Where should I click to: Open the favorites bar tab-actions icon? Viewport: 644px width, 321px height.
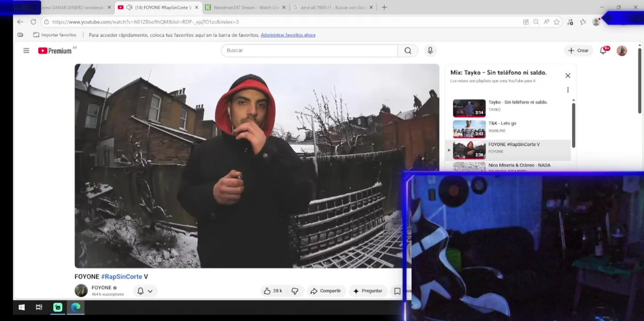20,35
